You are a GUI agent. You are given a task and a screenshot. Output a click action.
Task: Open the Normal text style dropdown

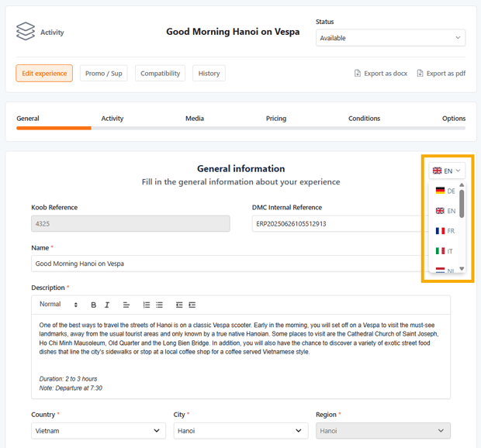(59, 305)
